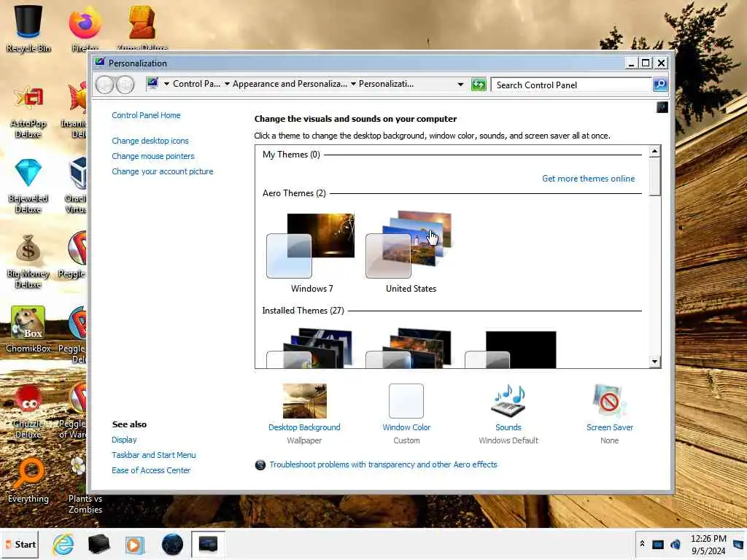The width and height of the screenshot is (747, 560).
Task: Select the Windows 7 Aero theme
Action: coord(311,252)
